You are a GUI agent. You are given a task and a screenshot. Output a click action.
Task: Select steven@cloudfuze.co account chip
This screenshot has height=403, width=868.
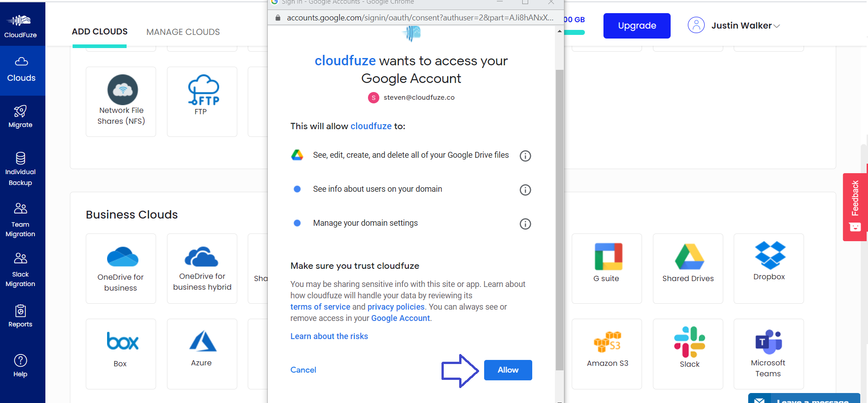pos(411,97)
